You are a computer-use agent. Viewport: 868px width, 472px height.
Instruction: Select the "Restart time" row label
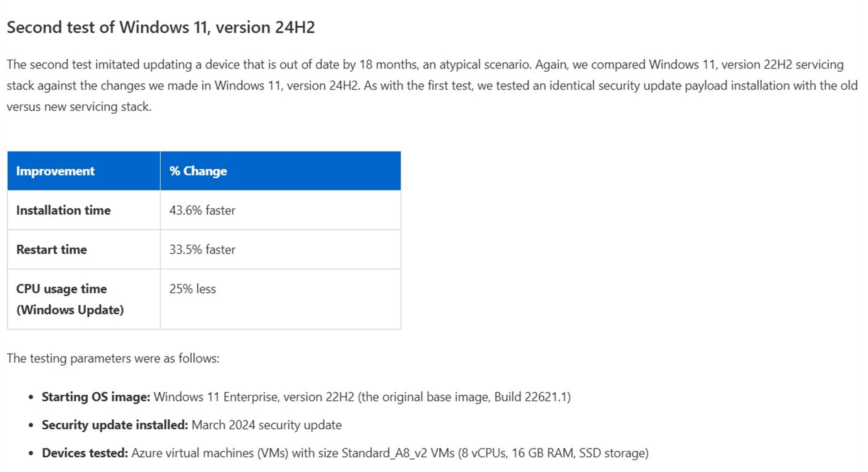click(52, 250)
